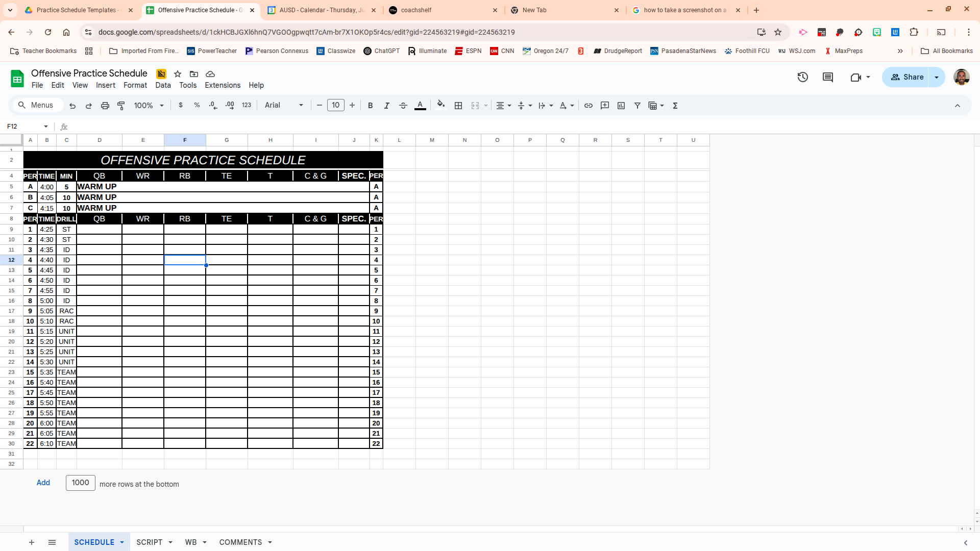
Task: Toggle bold formatting
Action: pyautogui.click(x=371, y=106)
